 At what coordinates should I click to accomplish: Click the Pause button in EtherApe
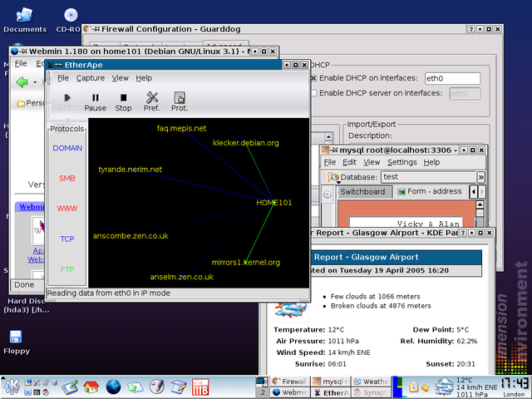pos(95,101)
